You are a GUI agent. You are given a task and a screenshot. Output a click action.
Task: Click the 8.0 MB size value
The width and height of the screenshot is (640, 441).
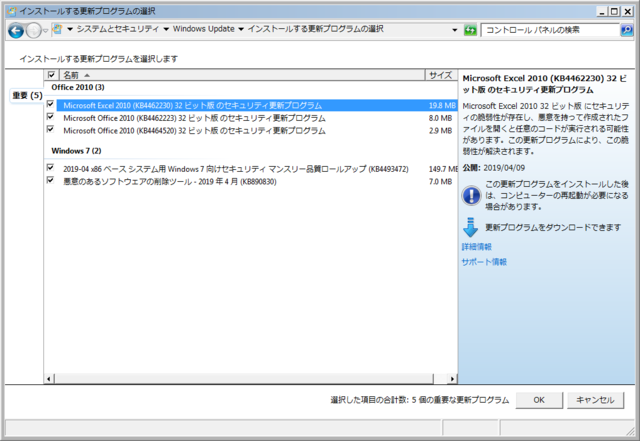coord(440,118)
